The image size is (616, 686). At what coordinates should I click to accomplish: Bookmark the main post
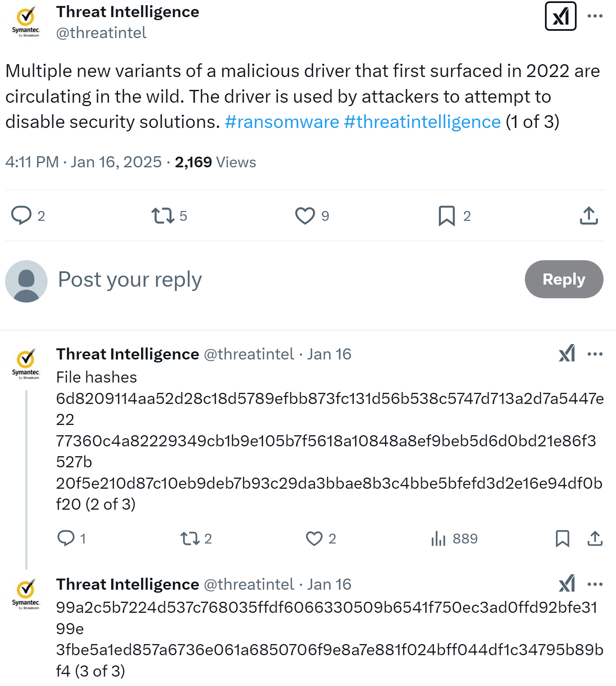pos(446,216)
